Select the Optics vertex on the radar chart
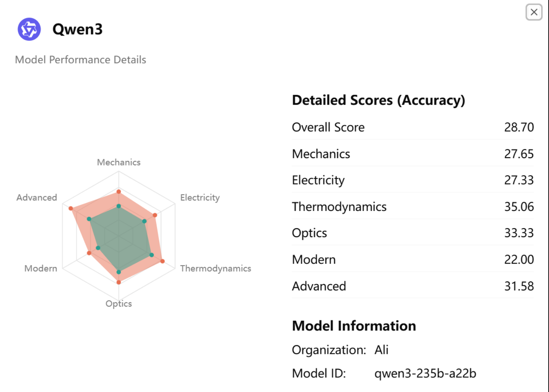Viewport: 549px width, 392px height. [119, 281]
